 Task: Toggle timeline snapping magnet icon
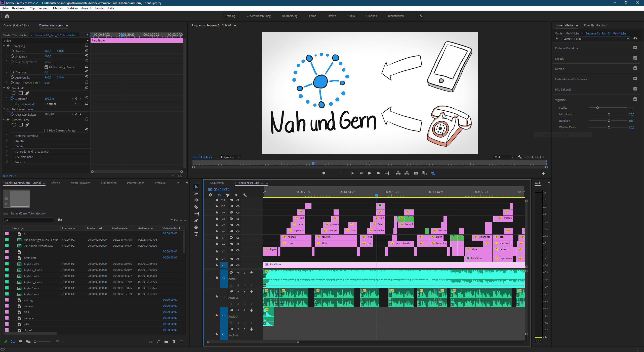click(x=219, y=195)
